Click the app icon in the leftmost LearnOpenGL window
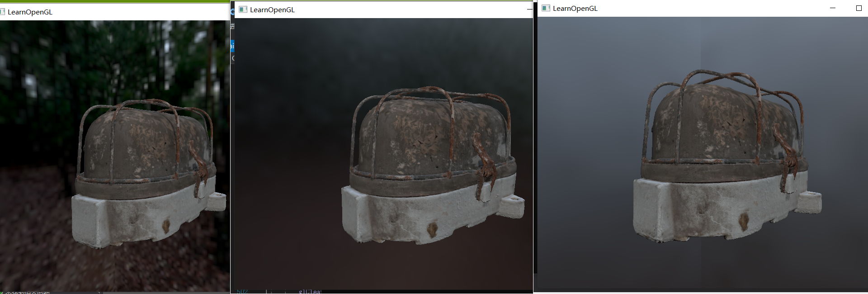This screenshot has height=294, width=868. (x=2, y=12)
